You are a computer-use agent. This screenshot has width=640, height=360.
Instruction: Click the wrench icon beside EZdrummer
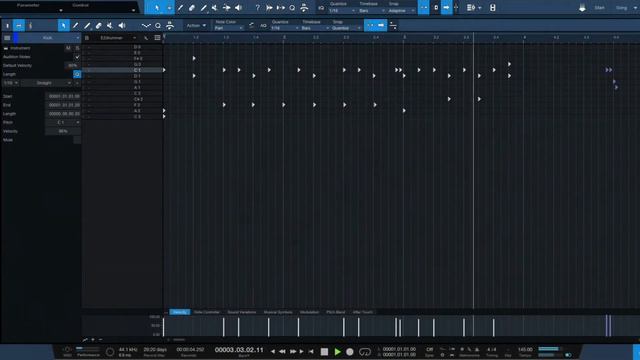[x=146, y=38]
